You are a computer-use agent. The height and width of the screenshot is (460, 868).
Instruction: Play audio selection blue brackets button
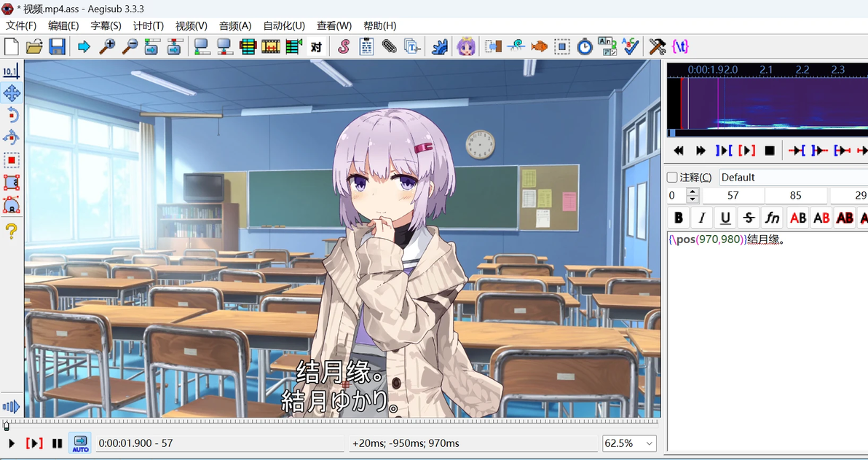pos(724,151)
